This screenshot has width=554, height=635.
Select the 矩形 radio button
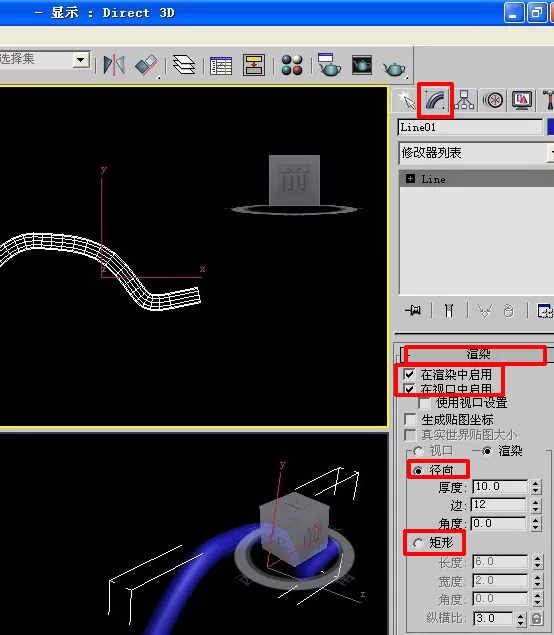tap(418, 543)
